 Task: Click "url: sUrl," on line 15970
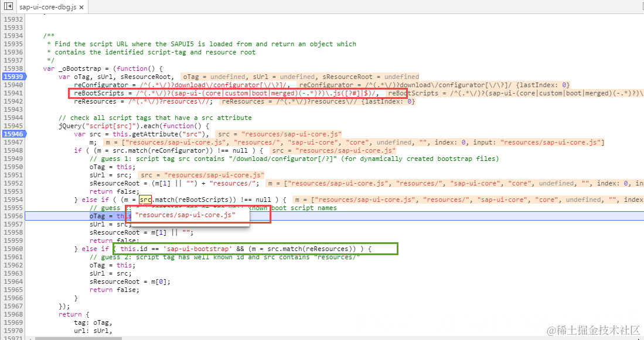click(93, 331)
